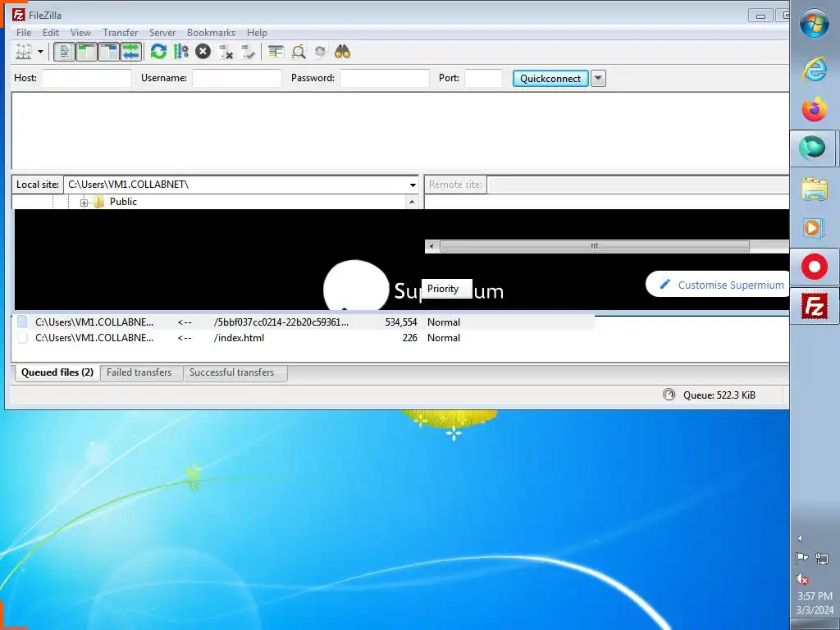Toggle the greyed synchronized browsing icon
This screenshot has width=840, height=630.
321,52
